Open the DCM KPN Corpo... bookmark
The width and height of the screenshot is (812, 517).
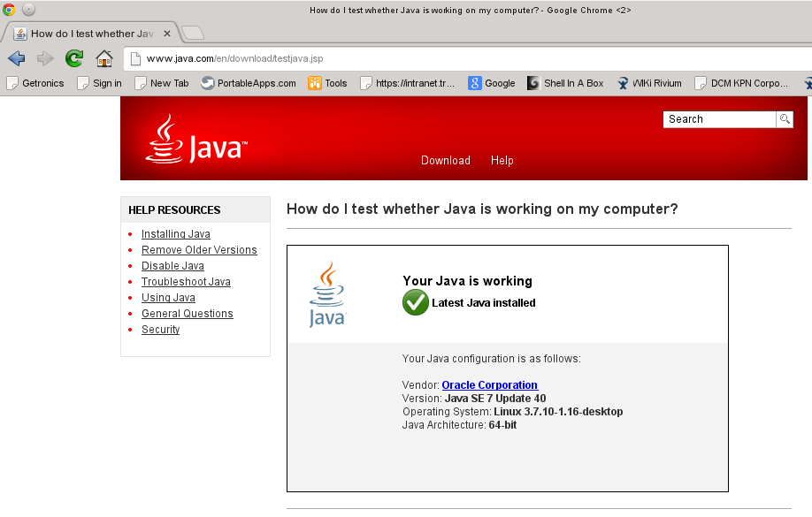click(741, 83)
